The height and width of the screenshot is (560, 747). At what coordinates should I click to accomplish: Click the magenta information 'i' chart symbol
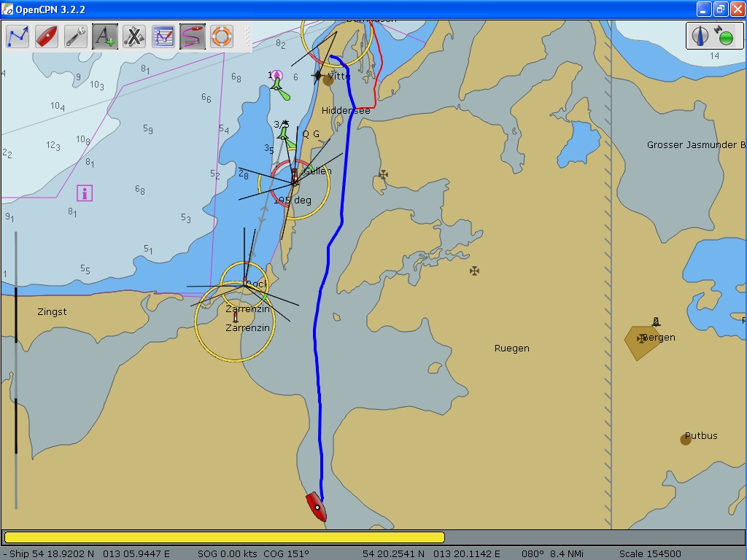pos(85,193)
